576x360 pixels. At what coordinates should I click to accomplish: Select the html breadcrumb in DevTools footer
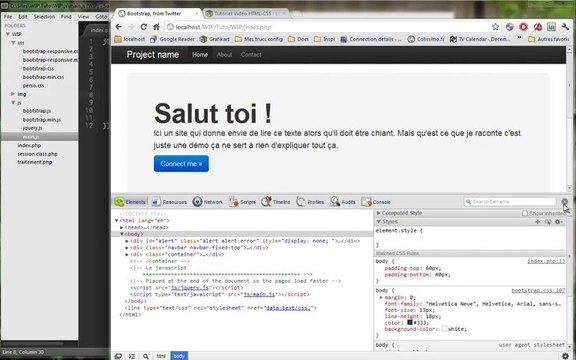pyautogui.click(x=161, y=356)
